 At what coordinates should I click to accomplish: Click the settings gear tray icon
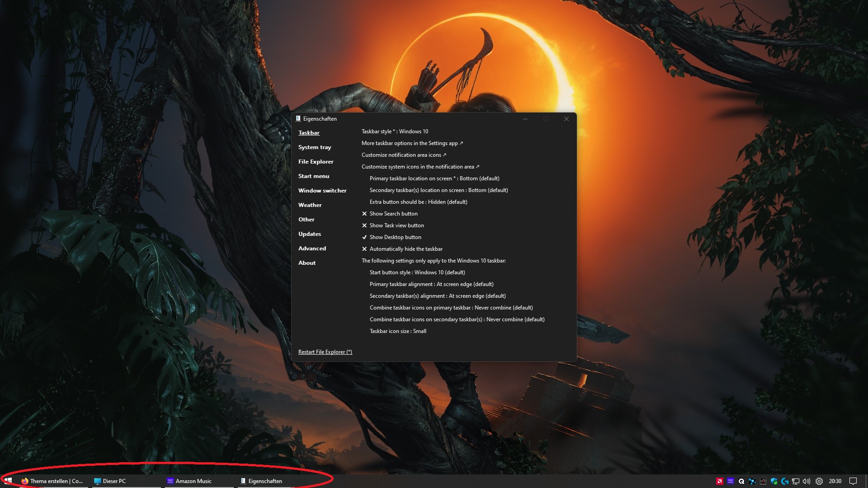[x=819, y=481]
